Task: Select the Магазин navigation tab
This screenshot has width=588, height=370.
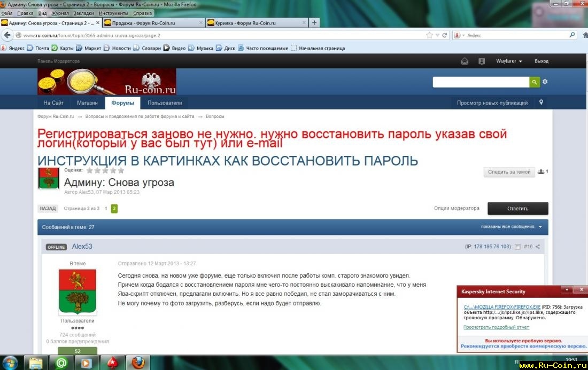Action: coord(87,103)
